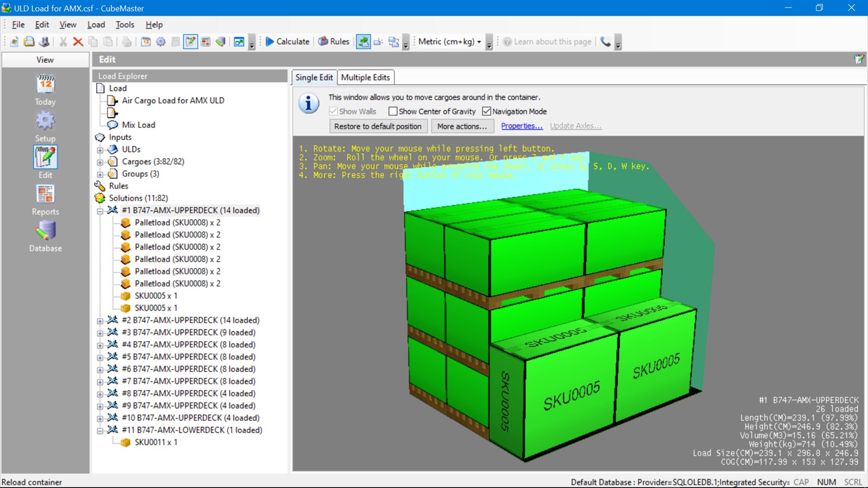Click the Save toolbar icon
The width and height of the screenshot is (868, 488).
tap(44, 42)
